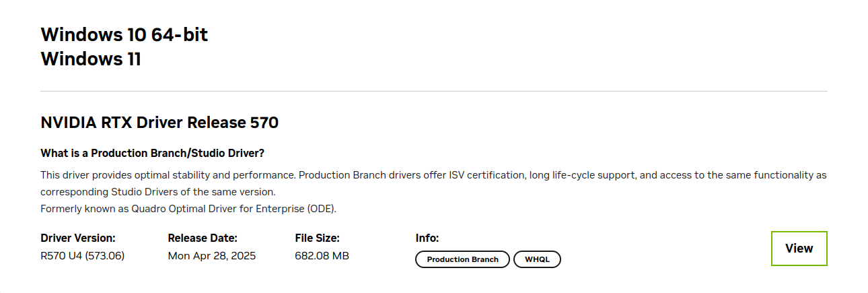Select the Production Branch badge
The height and width of the screenshot is (293, 868).
point(462,259)
